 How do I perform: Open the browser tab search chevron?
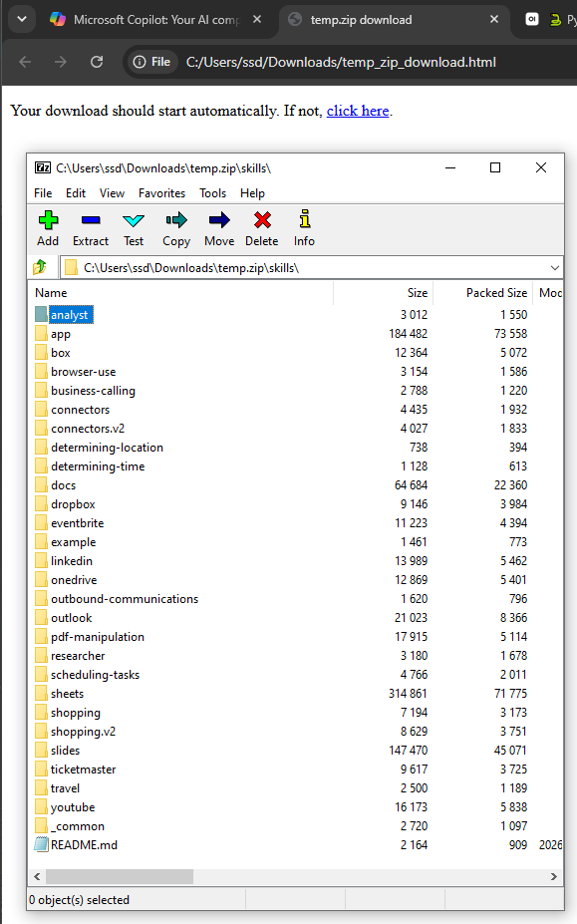click(22, 20)
